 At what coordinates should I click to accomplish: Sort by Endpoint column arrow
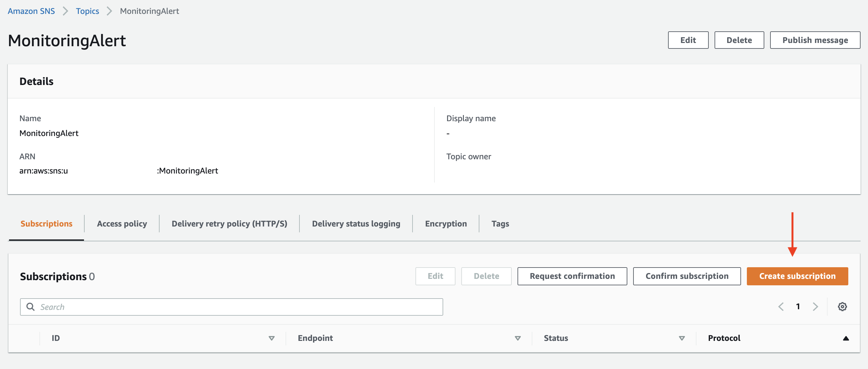click(x=518, y=338)
